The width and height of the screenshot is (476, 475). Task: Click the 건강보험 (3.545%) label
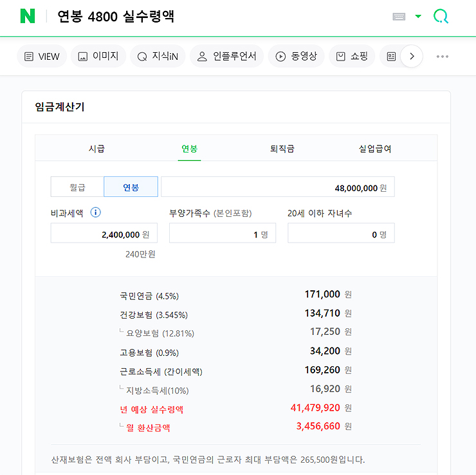click(x=154, y=315)
